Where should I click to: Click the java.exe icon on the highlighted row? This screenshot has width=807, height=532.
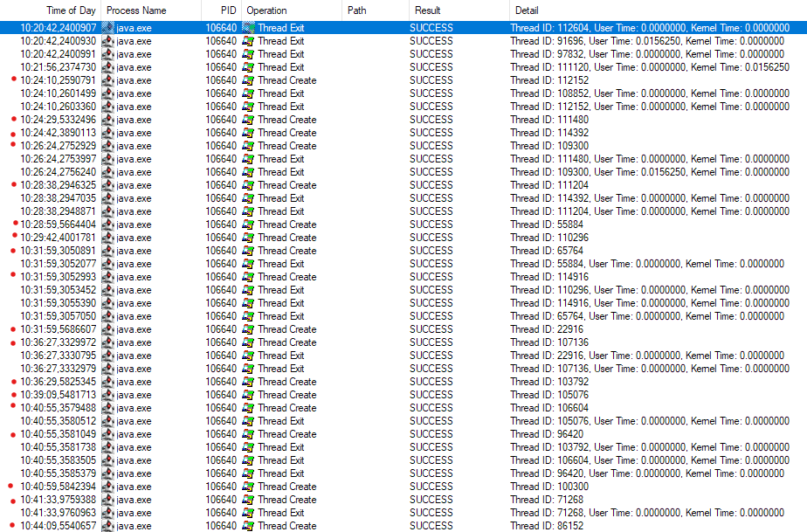(105, 27)
